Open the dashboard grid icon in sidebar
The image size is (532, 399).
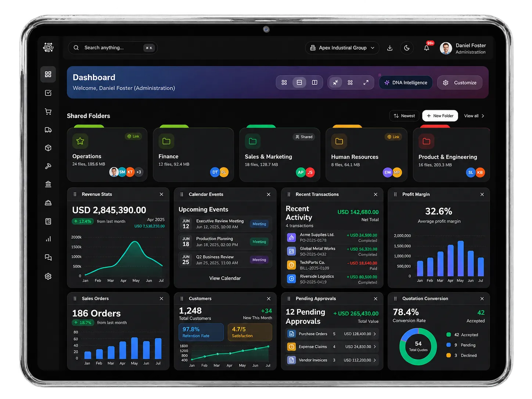pos(48,74)
